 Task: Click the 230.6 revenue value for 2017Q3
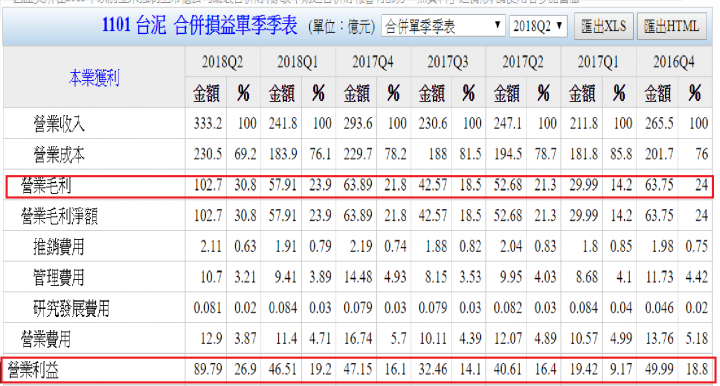433,123
